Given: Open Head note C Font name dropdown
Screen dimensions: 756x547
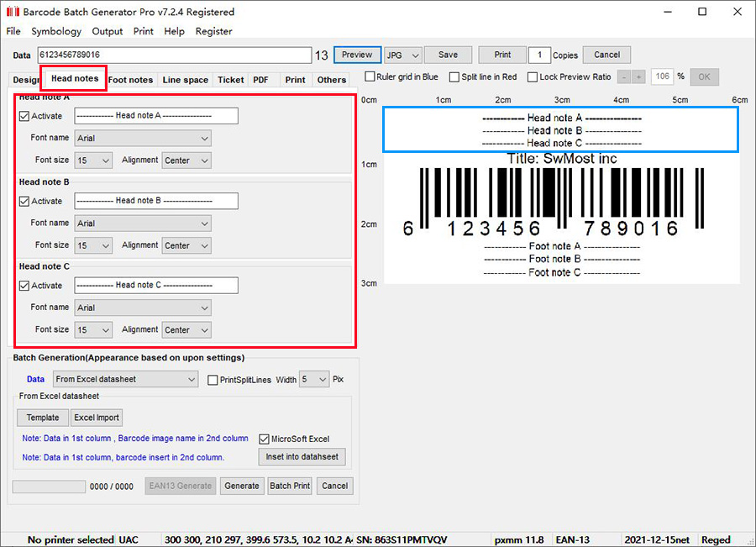Looking at the screenshot, I should click(143, 308).
